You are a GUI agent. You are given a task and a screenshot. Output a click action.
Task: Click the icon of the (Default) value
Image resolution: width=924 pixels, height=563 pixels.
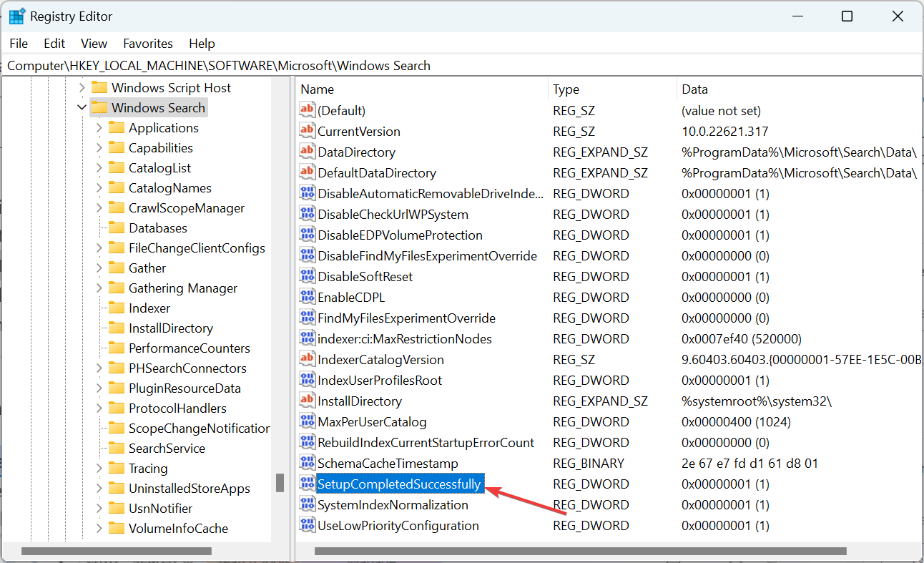coord(308,110)
